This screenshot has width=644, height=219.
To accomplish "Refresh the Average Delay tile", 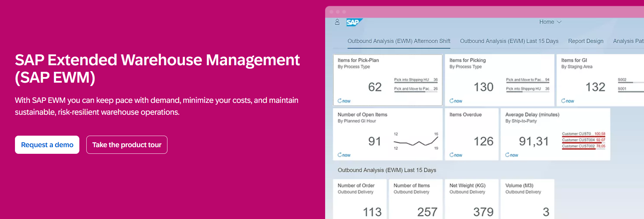I will (512, 155).
